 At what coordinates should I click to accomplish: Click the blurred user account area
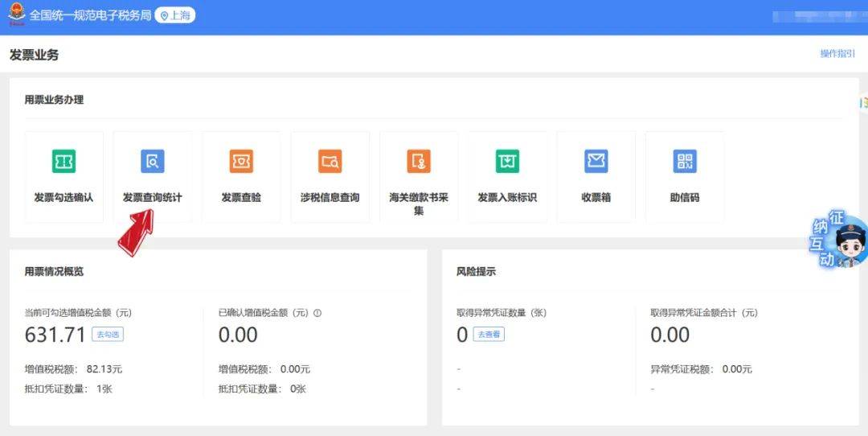click(x=819, y=16)
